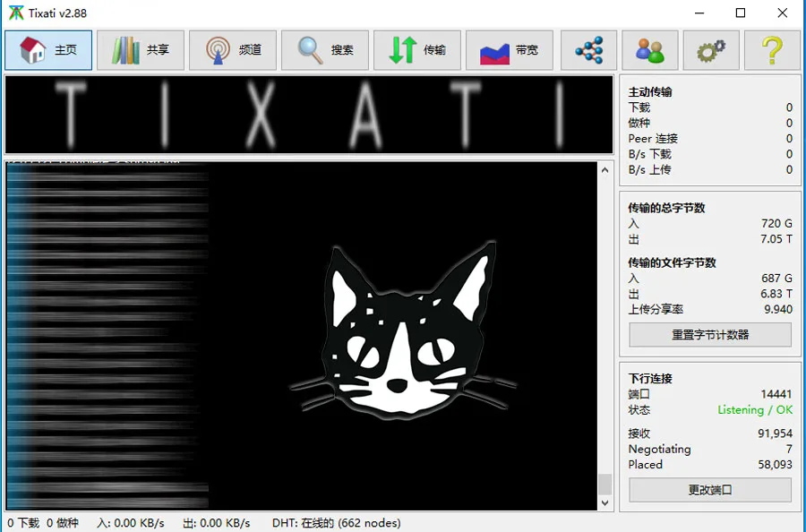Click the total bytes in value 720 G
The height and width of the screenshot is (532, 806).
coord(776,223)
